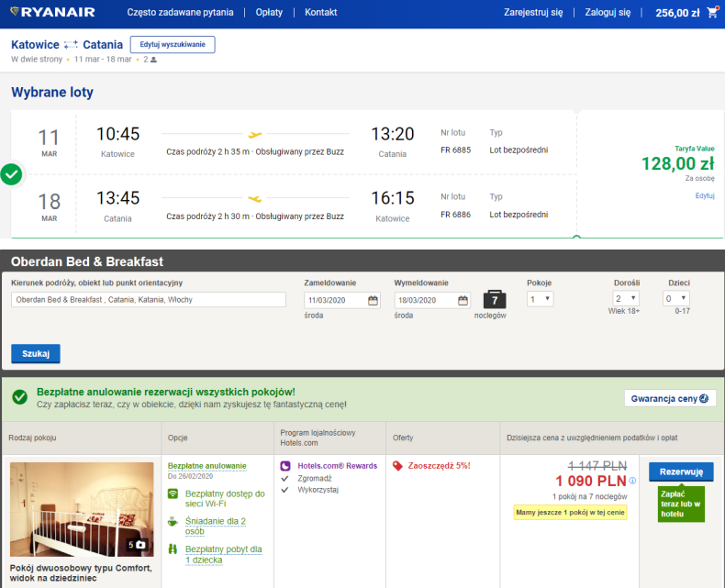Click the Pokój dwuosobowy typu Comfort title

tap(81, 573)
